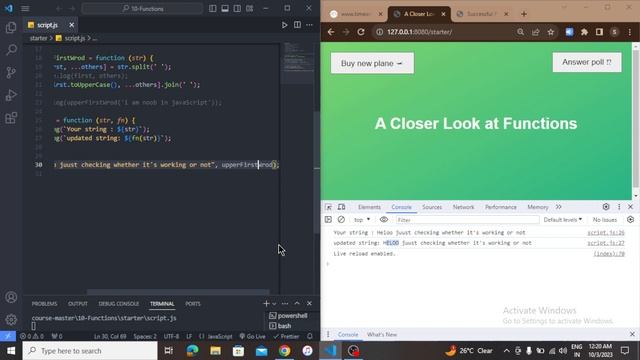Clear the console with the clear icon
The width and height of the screenshot is (640, 360).
click(341, 220)
